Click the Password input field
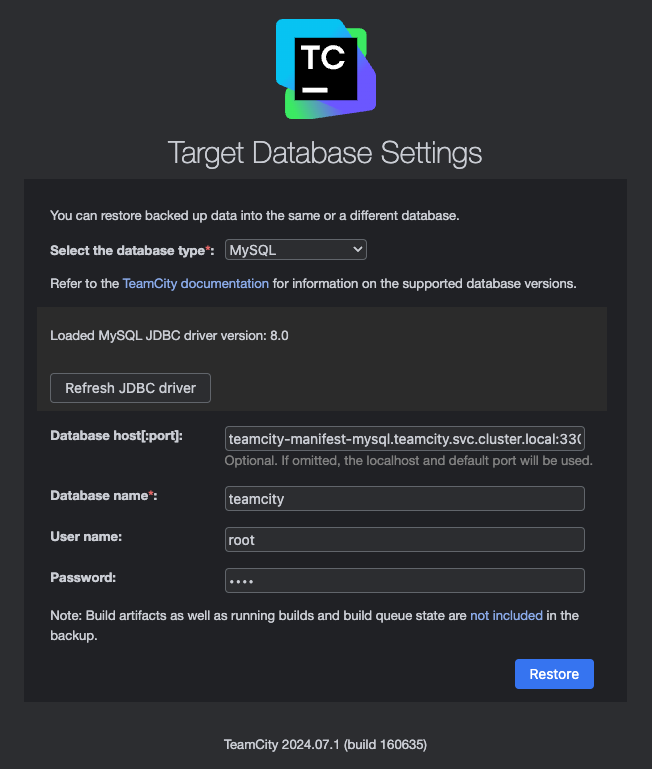 (x=405, y=581)
